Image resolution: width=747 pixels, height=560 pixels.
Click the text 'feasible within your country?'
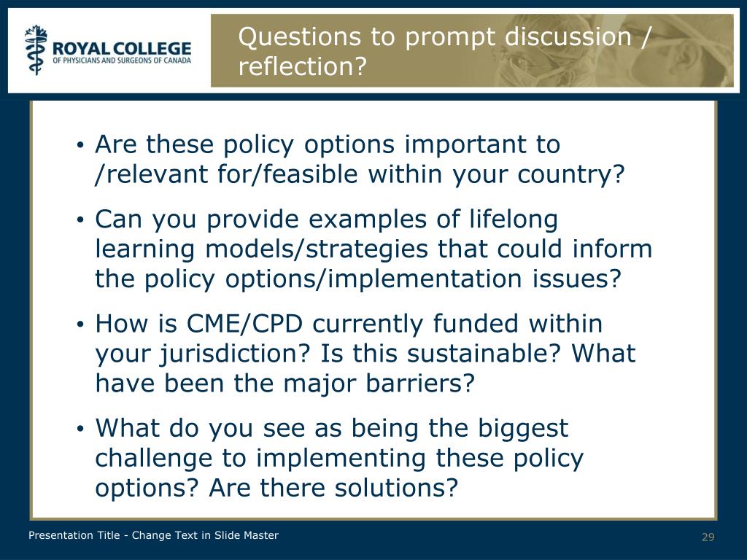coord(444,174)
